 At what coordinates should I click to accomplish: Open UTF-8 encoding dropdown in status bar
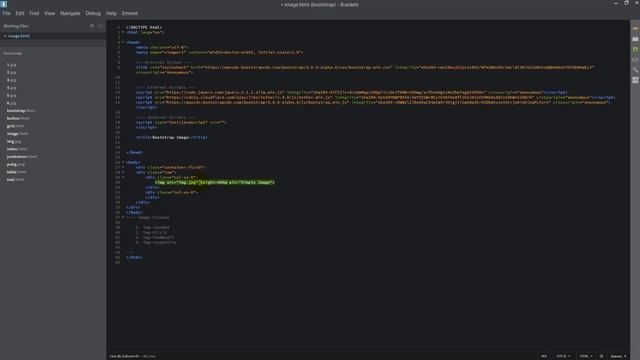[x=563, y=356]
